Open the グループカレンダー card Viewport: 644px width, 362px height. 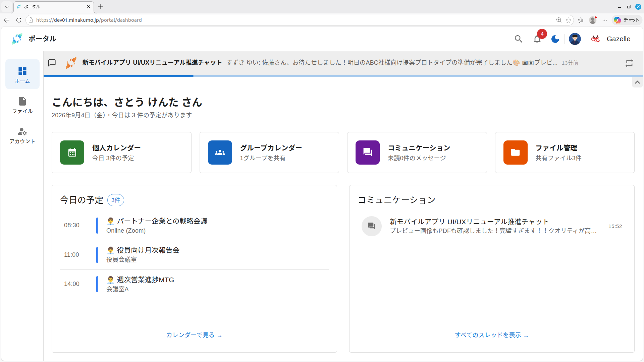coord(269,153)
